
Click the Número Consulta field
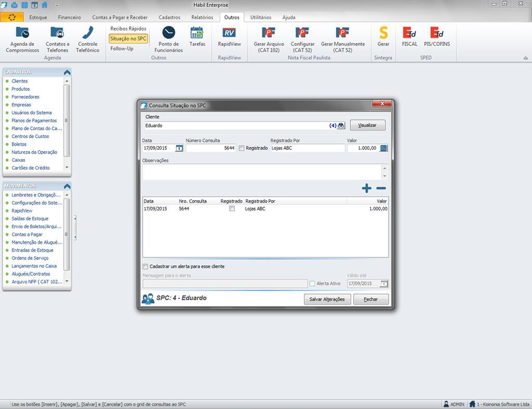click(x=211, y=148)
